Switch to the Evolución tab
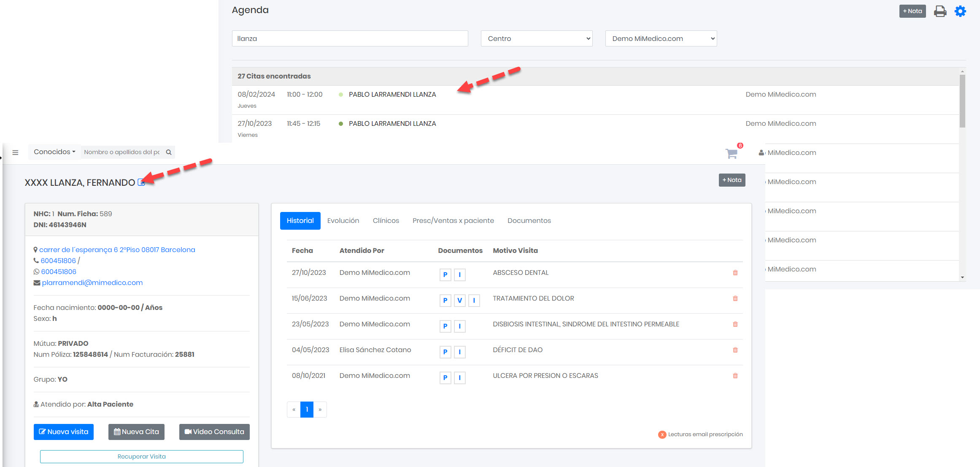 343,221
